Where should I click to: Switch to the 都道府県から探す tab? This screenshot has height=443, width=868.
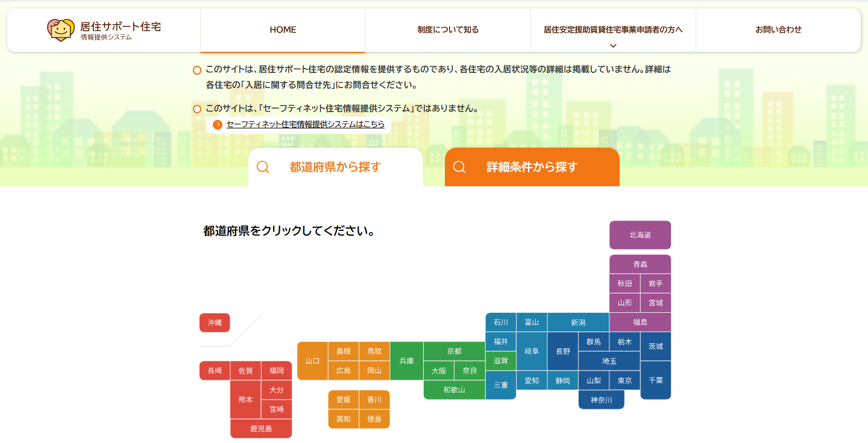[336, 167]
